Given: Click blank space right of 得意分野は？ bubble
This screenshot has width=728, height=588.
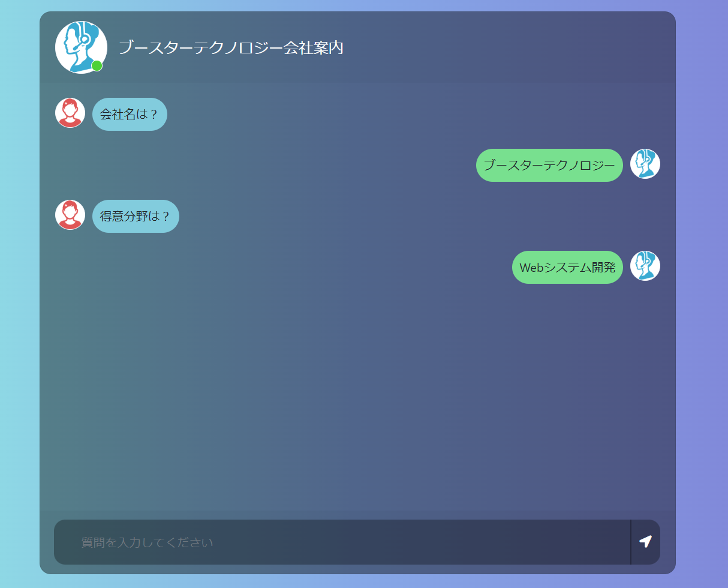Looking at the screenshot, I should pyautogui.click(x=420, y=216).
